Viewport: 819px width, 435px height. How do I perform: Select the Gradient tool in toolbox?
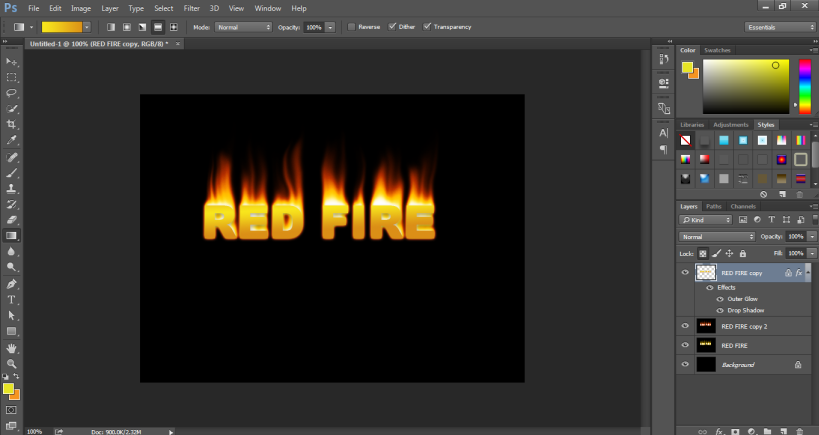(x=11, y=236)
